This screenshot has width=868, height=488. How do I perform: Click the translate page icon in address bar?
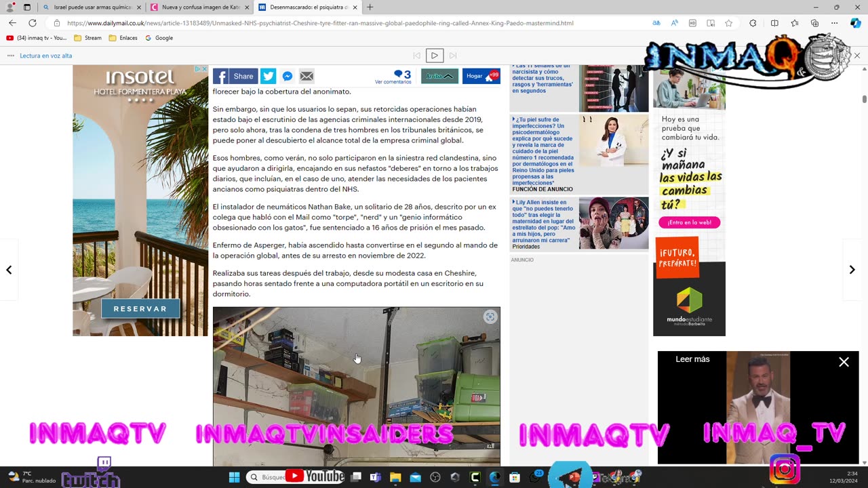656,23
